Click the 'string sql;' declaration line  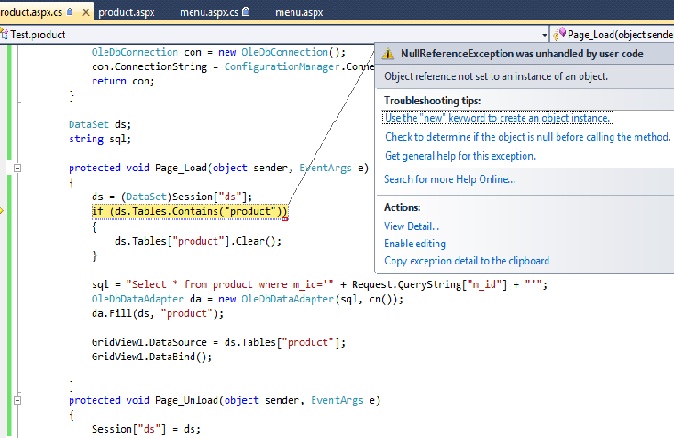[x=100, y=139]
